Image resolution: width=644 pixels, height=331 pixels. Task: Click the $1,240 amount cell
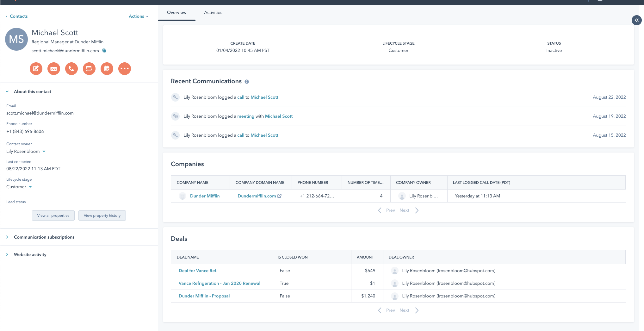point(367,296)
